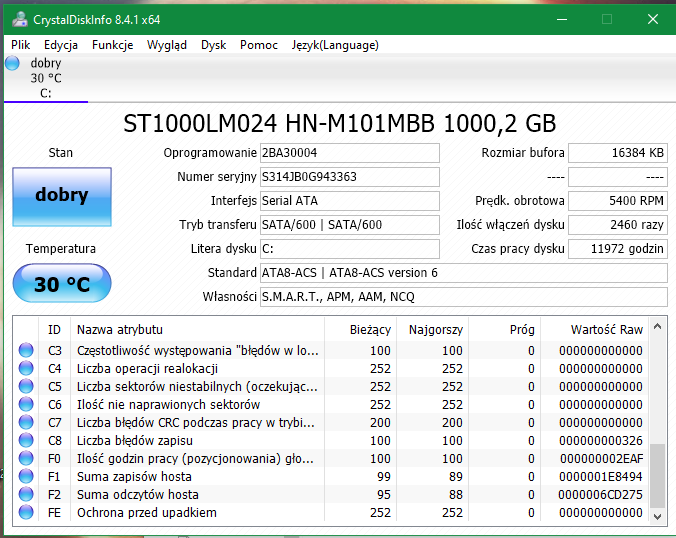Viewport: 676px width, 538px height.
Task: Click raw value 0000006CD275
Action: 601,494
